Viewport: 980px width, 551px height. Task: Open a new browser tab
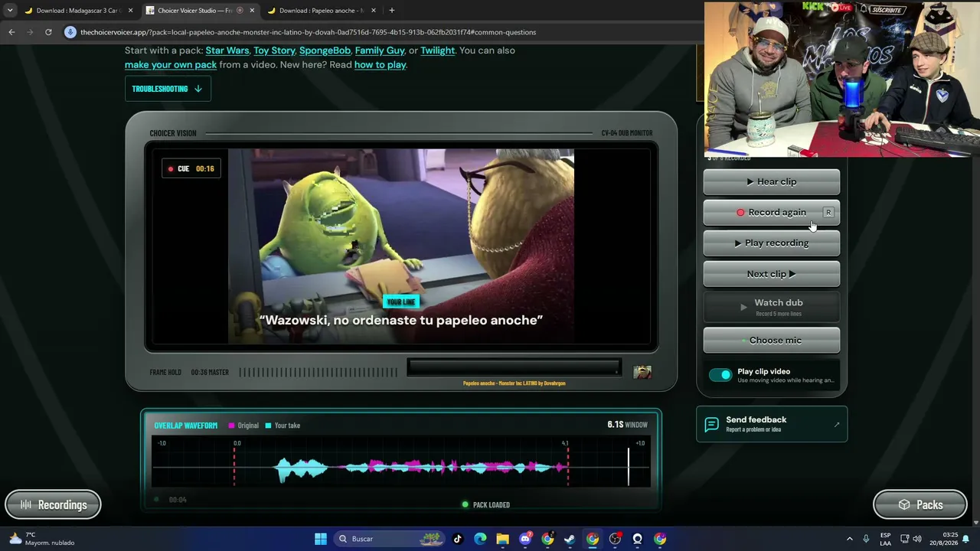point(392,11)
